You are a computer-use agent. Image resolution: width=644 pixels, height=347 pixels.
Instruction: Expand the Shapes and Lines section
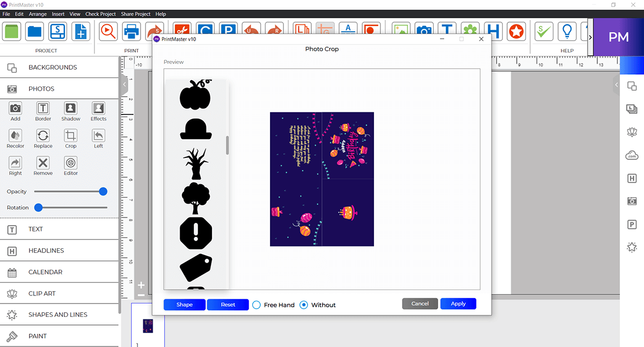pyautogui.click(x=59, y=314)
